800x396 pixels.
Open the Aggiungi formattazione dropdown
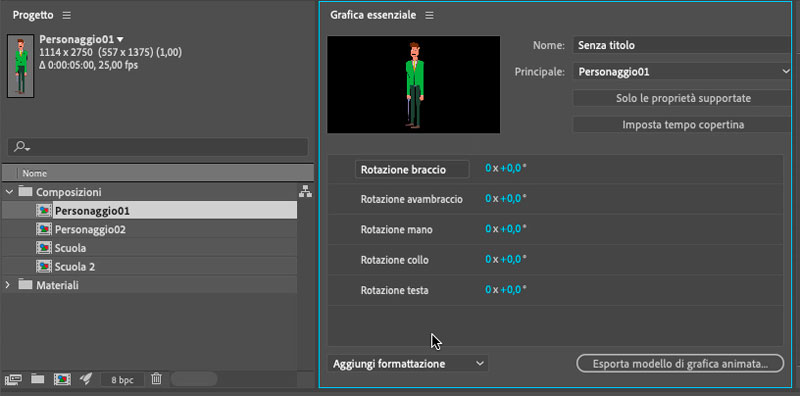[x=408, y=364]
